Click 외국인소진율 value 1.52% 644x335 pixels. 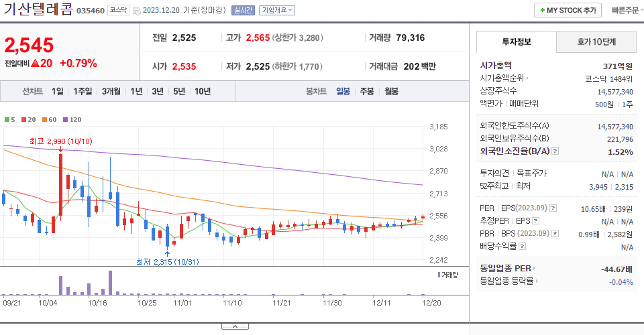coord(620,152)
